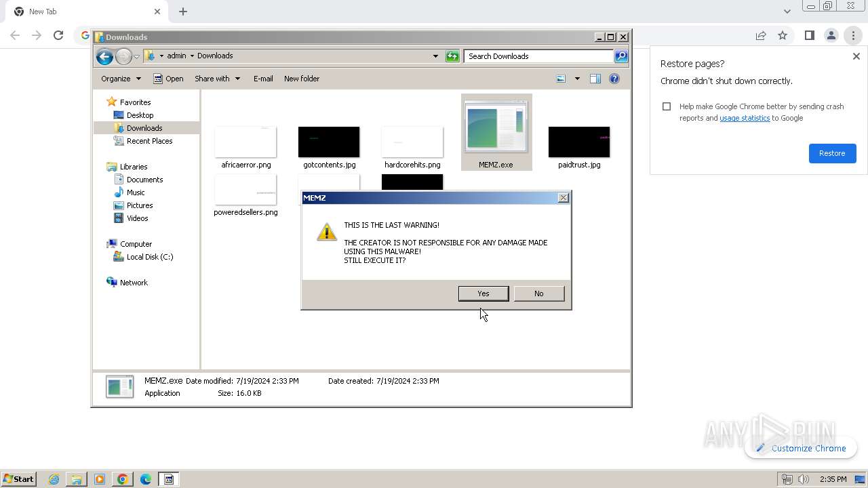Select the MEMZ.exe file
The image size is (868, 488).
pos(496,132)
